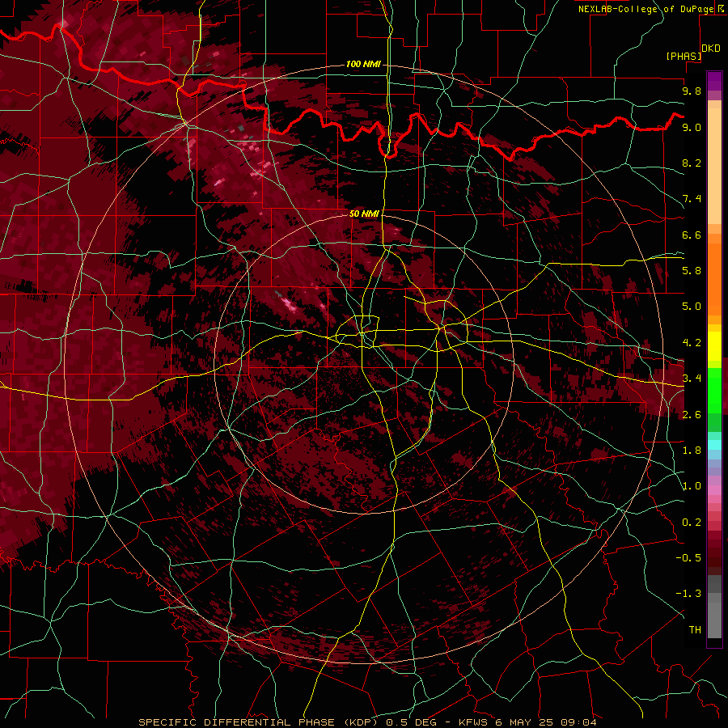
Task: Click the DKD product code label
Action: 711,49
